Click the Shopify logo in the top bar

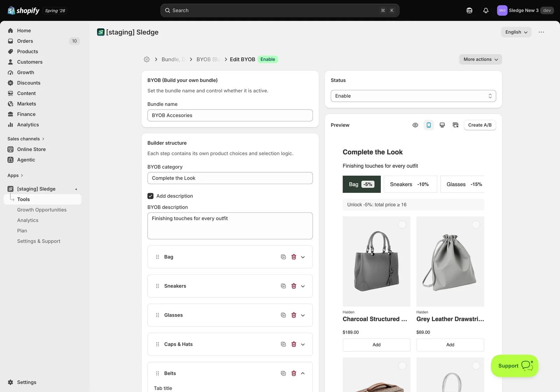point(23,10)
